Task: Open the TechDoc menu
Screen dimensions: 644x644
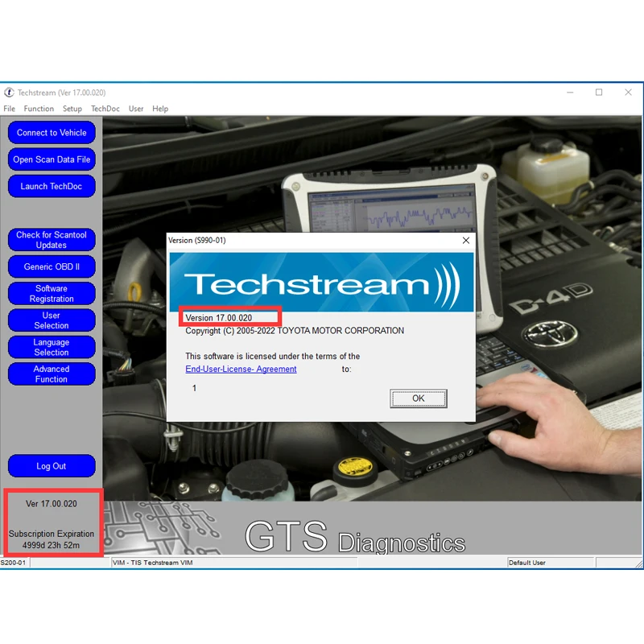Action: [105, 109]
